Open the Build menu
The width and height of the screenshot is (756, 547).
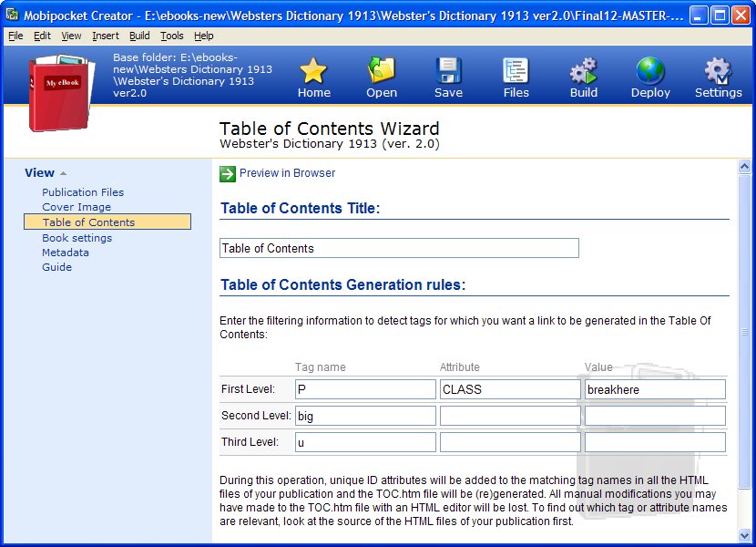click(139, 36)
